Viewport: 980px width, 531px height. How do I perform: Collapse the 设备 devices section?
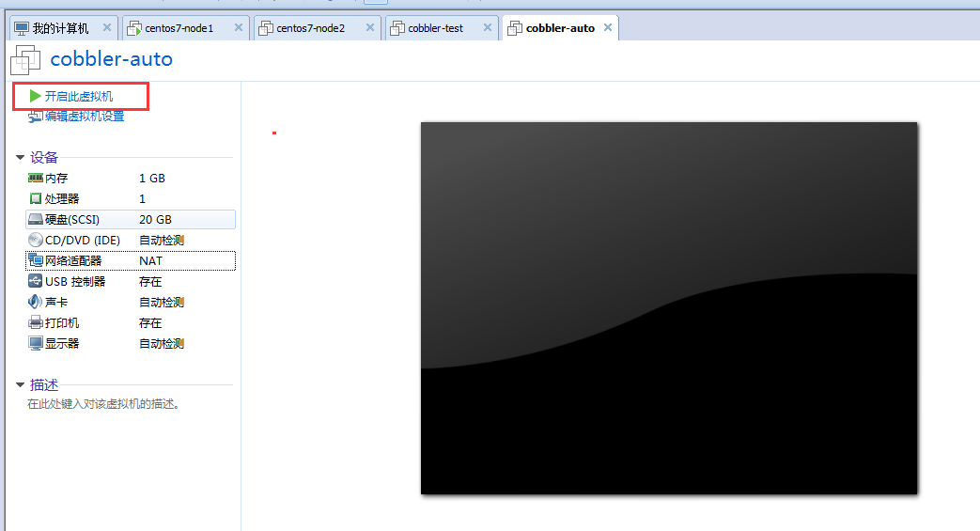coord(20,158)
